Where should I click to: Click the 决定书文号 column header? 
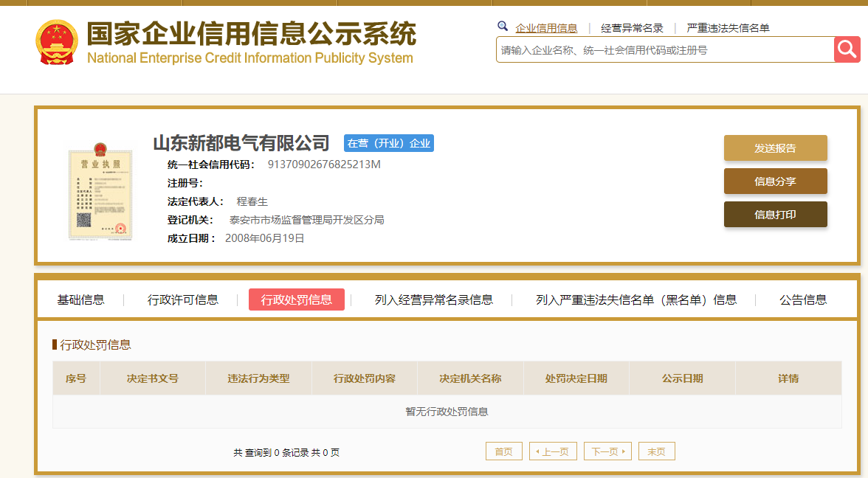tap(153, 378)
